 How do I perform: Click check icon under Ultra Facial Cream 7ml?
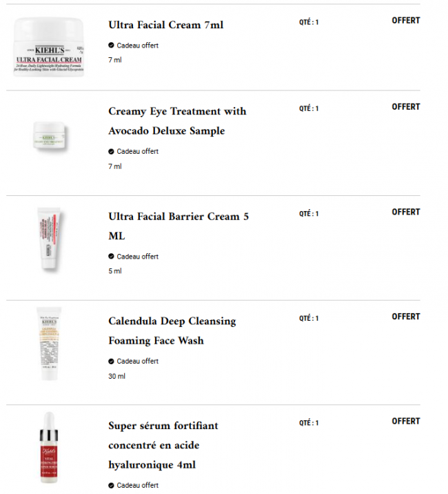(111, 46)
